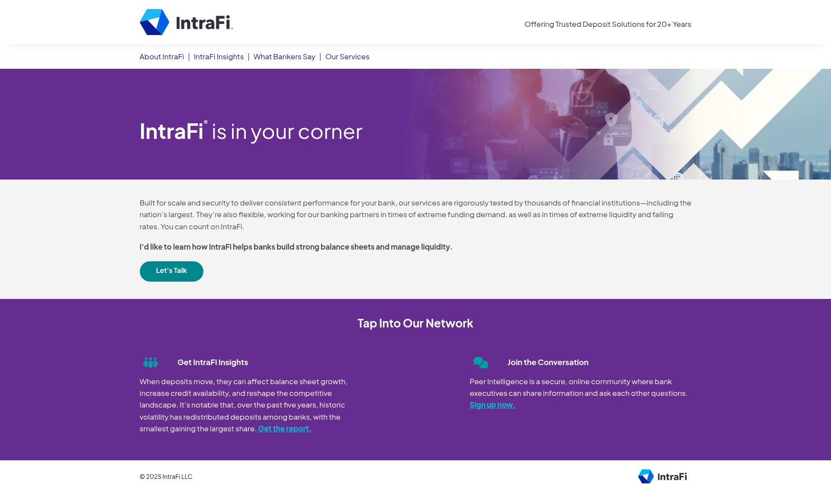Image resolution: width=831 pixels, height=504 pixels.
Task: Click the Join the Conversation heading
Action: (548, 363)
